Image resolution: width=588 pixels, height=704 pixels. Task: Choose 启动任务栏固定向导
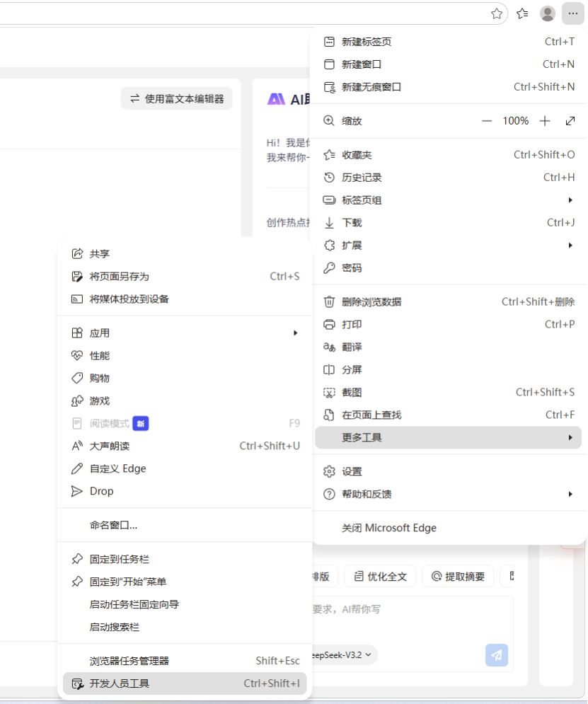click(185, 604)
